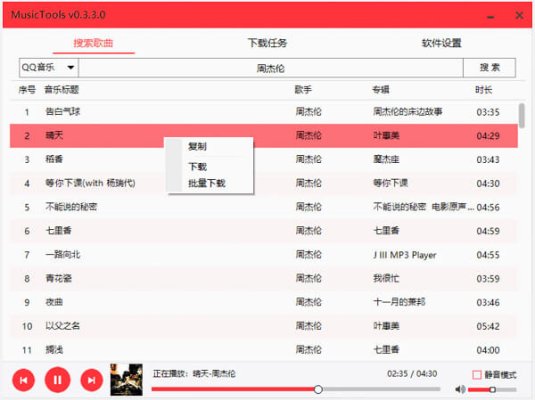Switch to the 下载任务 tab
Screen dimensions: 535x400
pyautogui.click(x=267, y=43)
